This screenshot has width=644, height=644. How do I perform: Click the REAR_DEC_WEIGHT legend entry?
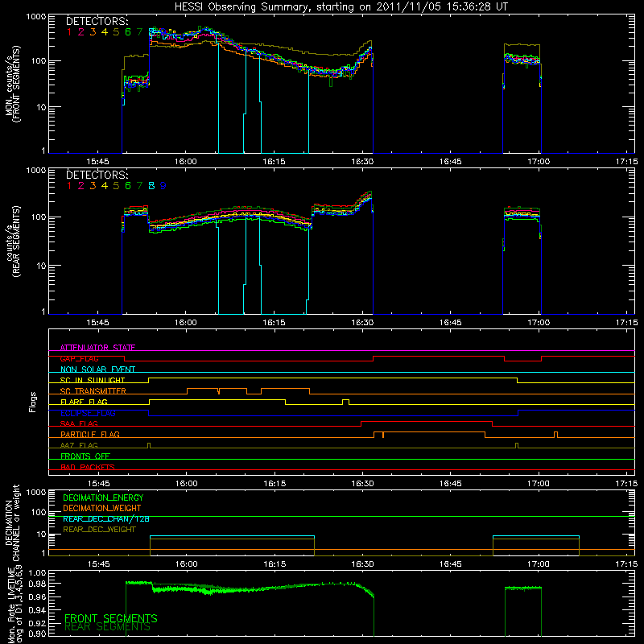(x=99, y=530)
